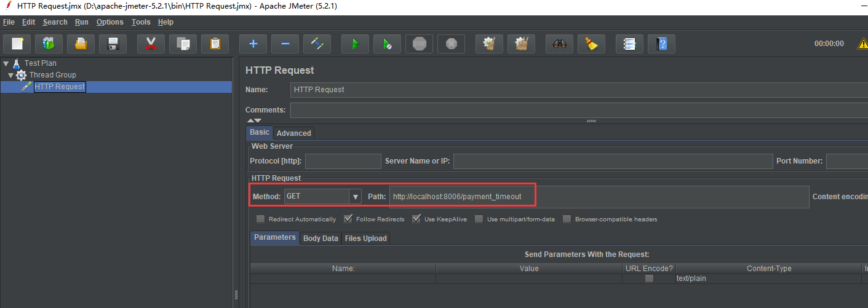This screenshot has width=868, height=308.
Task: Click the Paste clipboard icon
Action: point(215,44)
